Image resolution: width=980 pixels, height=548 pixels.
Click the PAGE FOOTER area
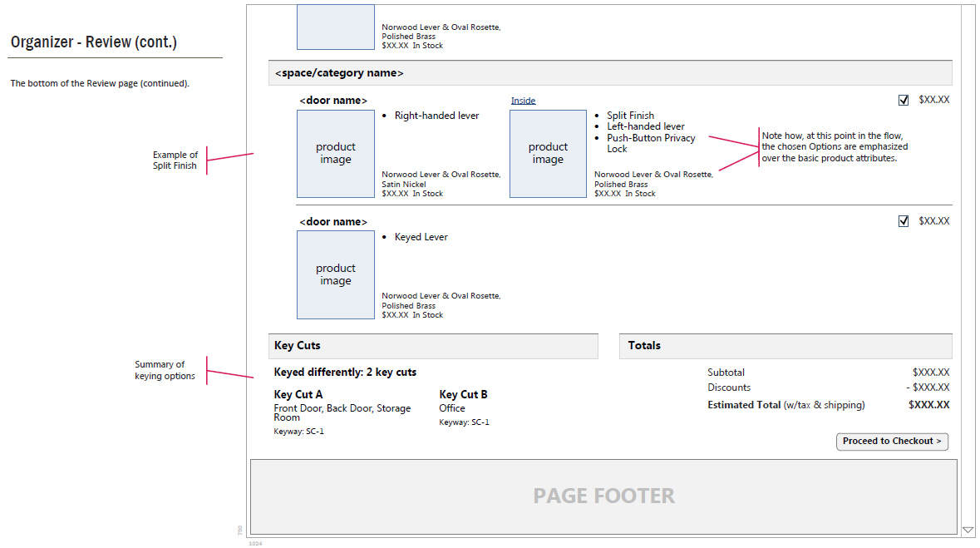(x=603, y=496)
